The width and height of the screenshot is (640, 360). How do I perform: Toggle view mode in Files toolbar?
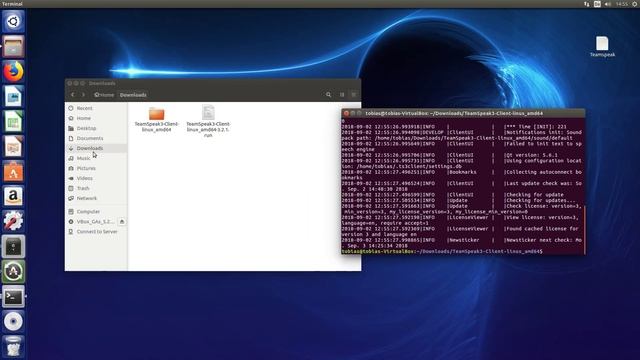pos(342,95)
